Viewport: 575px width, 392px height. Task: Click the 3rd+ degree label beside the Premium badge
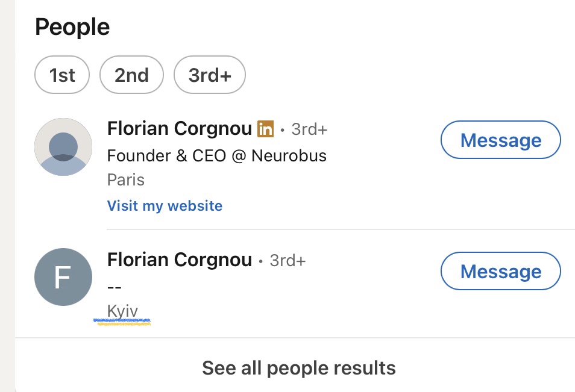pyautogui.click(x=309, y=129)
